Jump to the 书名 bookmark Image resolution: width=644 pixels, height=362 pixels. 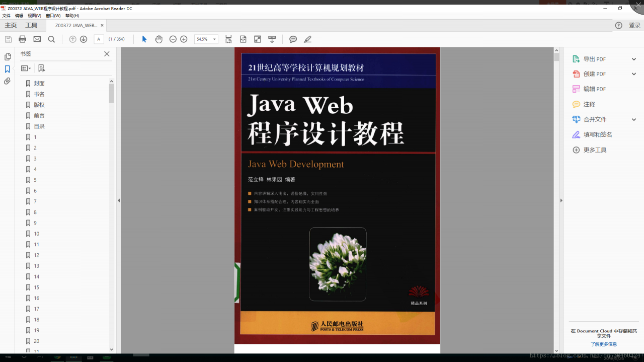tap(39, 94)
